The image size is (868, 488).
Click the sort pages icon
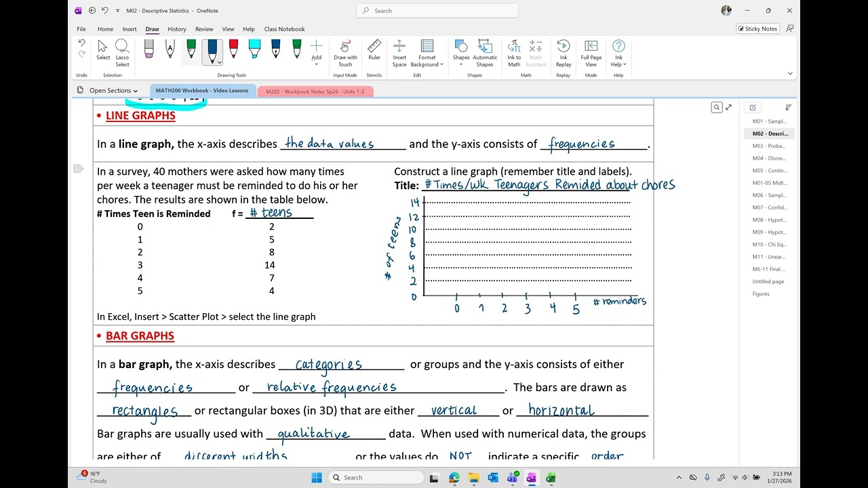click(788, 107)
